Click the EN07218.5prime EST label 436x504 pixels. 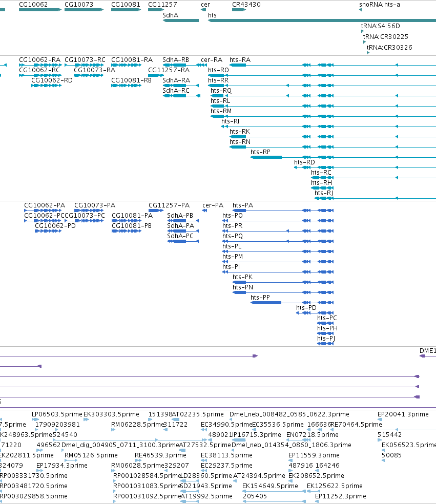[x=313, y=435]
